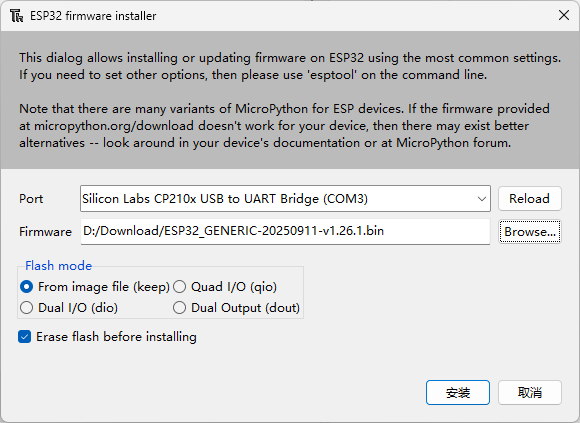Reload the list of ports

[529, 199]
